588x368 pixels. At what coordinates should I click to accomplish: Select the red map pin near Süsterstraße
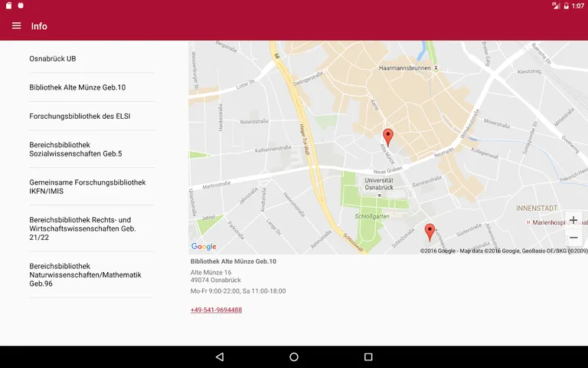click(430, 232)
